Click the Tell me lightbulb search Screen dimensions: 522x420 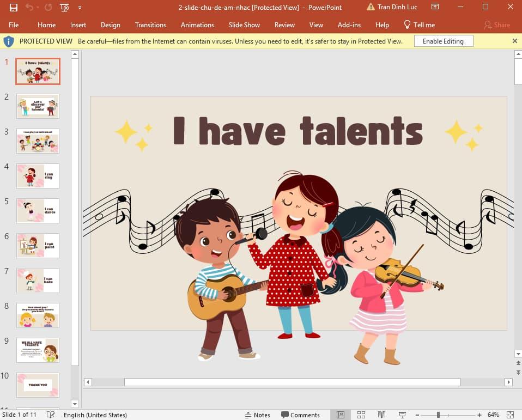pos(419,25)
